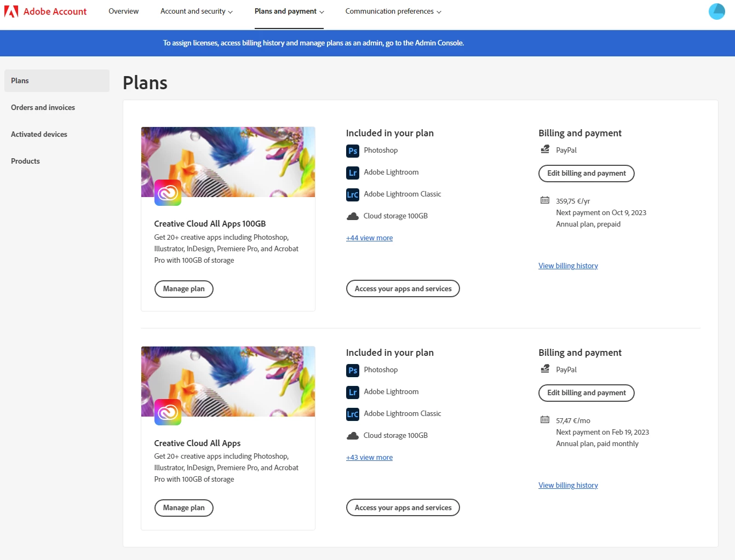
Task: Click the Lightroom icon in the first plan
Action: 353,172
